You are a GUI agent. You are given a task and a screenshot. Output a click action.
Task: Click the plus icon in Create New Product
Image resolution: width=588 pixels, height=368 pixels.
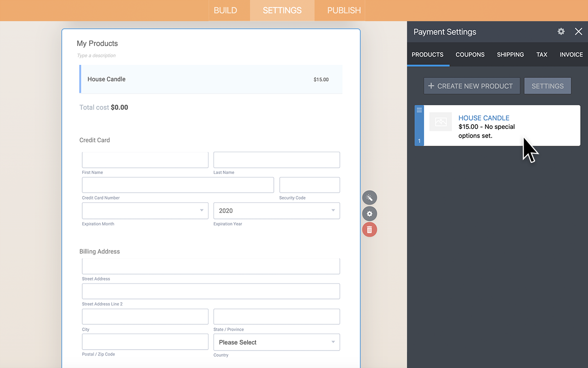[x=431, y=86]
